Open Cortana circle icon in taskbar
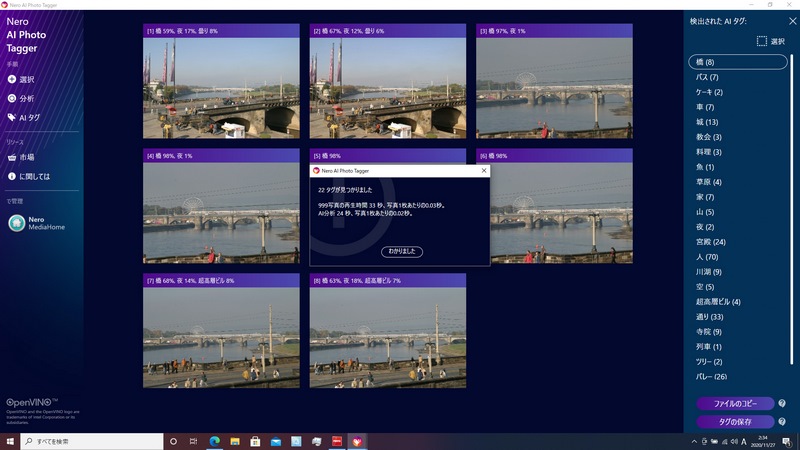The width and height of the screenshot is (800, 450). [173, 441]
